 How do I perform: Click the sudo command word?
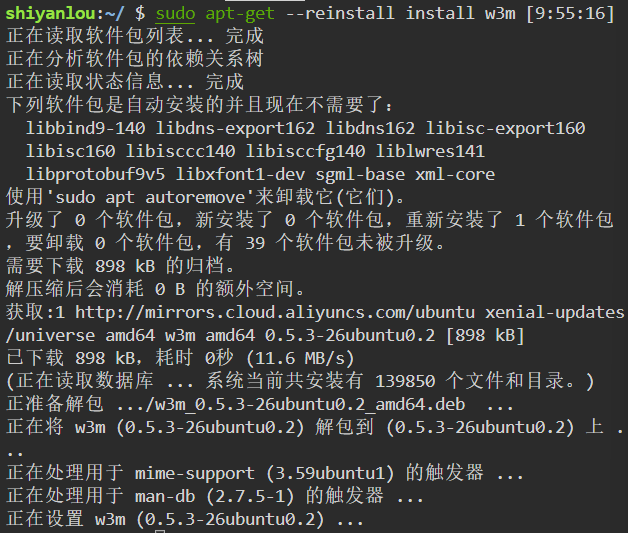[176, 12]
